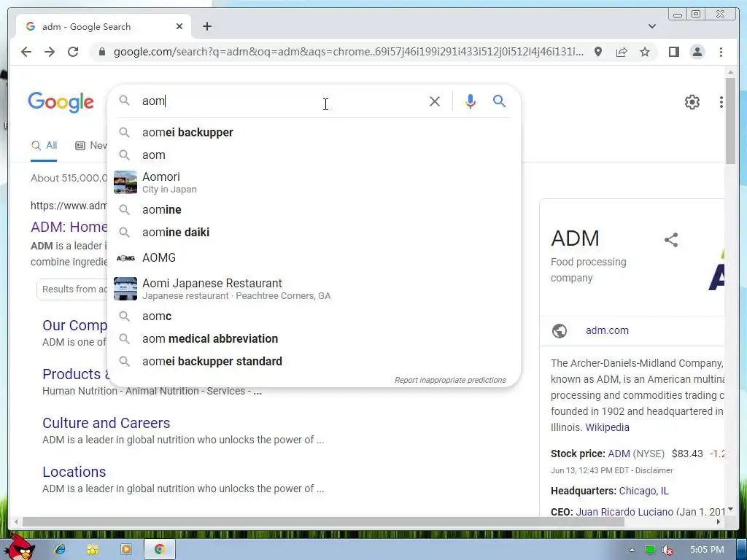This screenshot has width=747, height=560.
Task: Toggle the Chrome side panel icon
Action: pyautogui.click(x=673, y=52)
